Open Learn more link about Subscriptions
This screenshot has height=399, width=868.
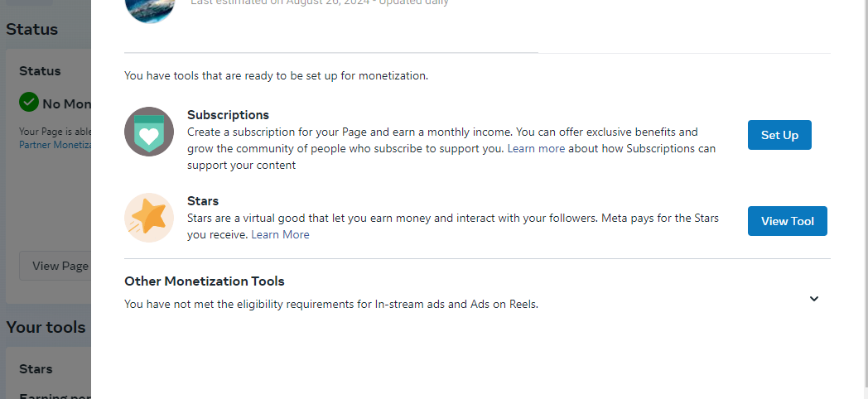click(x=536, y=148)
